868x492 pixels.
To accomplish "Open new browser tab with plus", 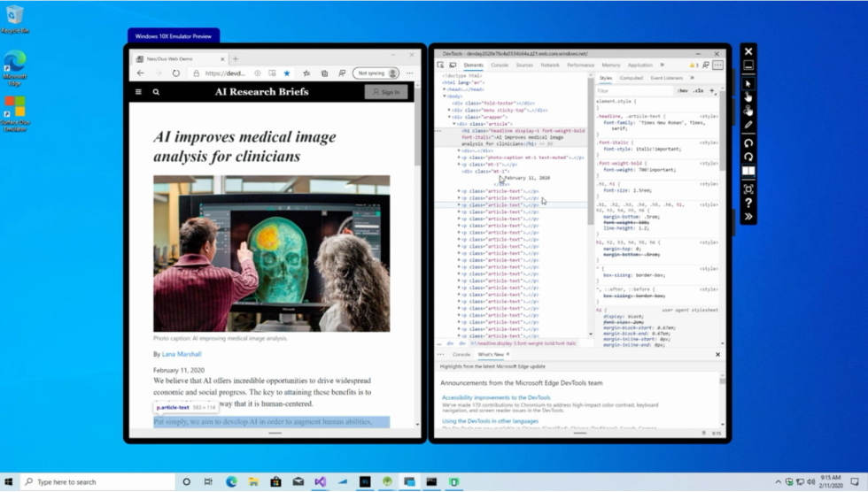I will tap(236, 58).
